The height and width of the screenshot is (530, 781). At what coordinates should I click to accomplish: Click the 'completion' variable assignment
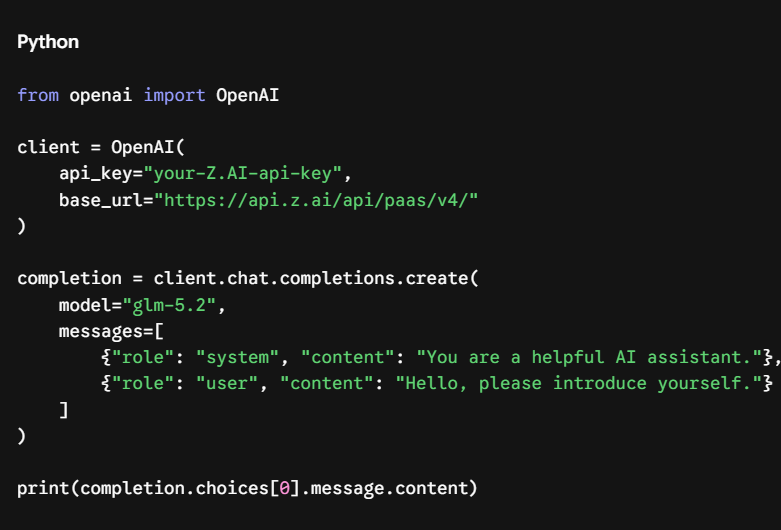pyautogui.click(x=69, y=278)
